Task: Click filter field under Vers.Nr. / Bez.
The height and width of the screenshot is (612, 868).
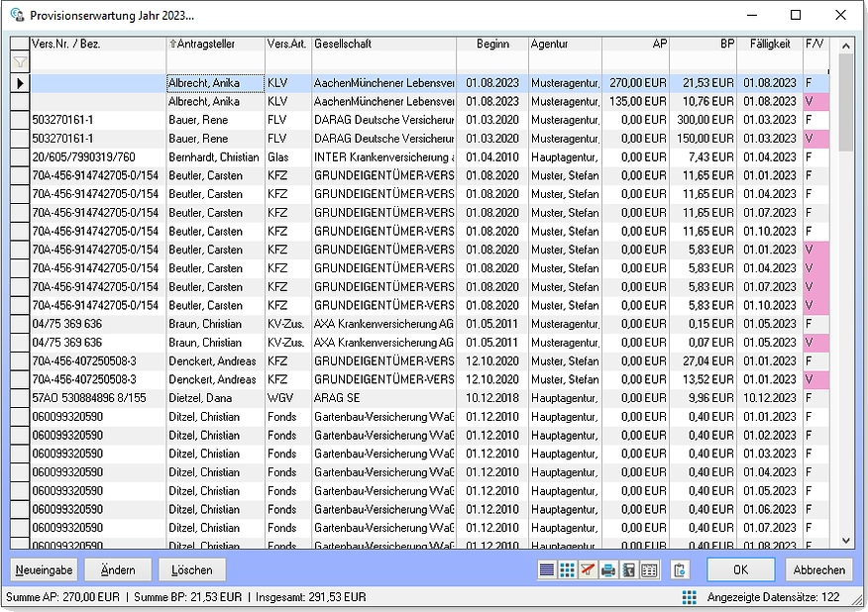Action: (x=98, y=62)
